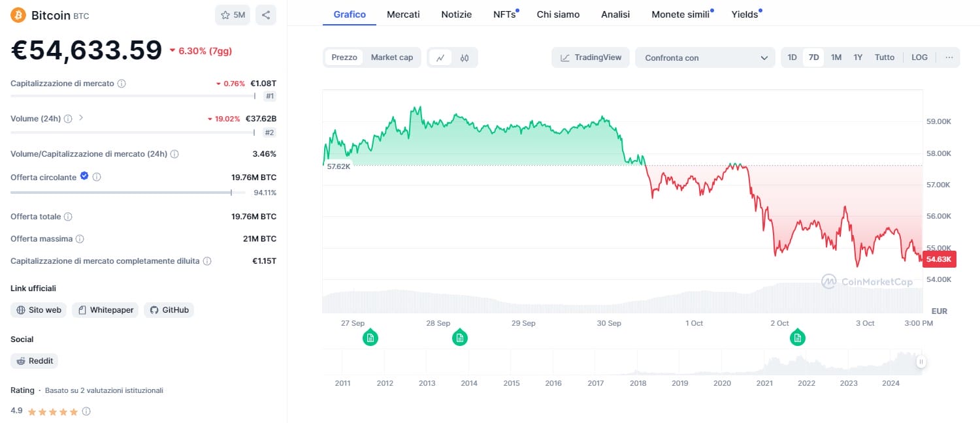
Task: Open the Monete simili tab
Action: 681,14
